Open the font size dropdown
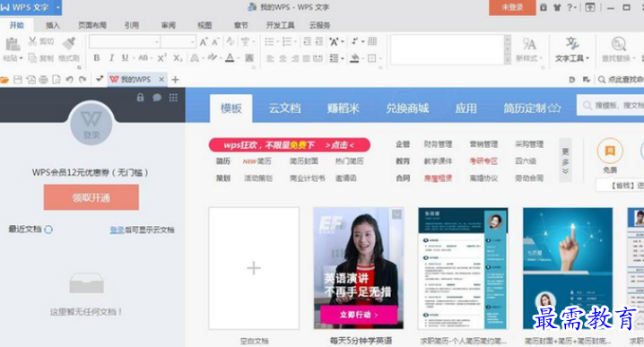The width and height of the screenshot is (644, 347). tap(192, 41)
